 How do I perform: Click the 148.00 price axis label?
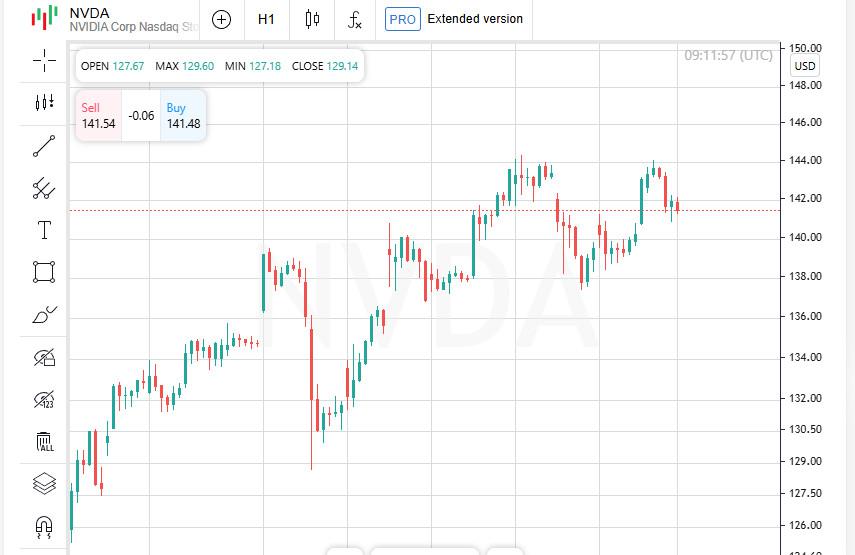pos(805,85)
